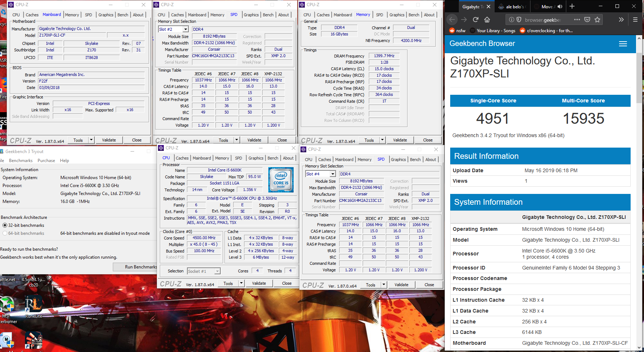Click the Geekbench Browser header title

(x=482, y=44)
